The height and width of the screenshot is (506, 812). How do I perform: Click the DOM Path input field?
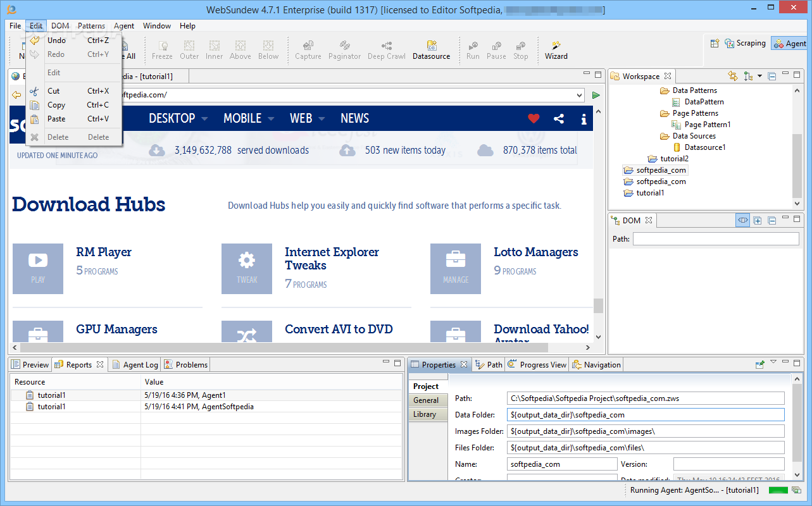716,239
